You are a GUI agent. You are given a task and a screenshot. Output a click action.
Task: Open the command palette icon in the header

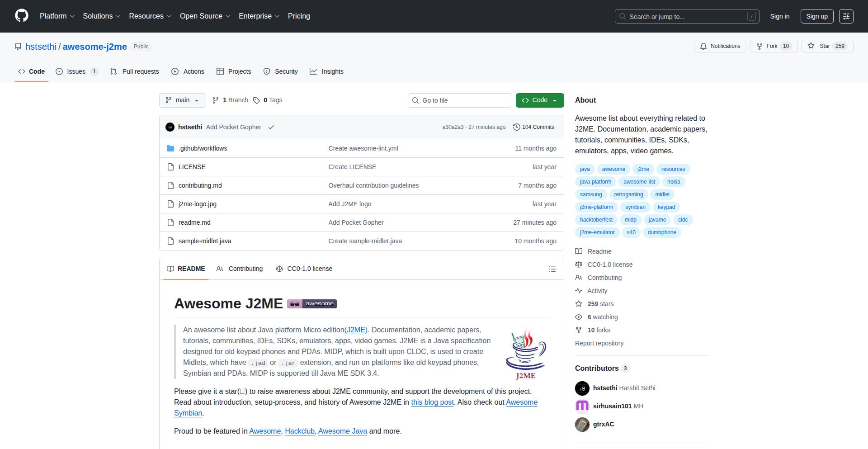(x=846, y=16)
